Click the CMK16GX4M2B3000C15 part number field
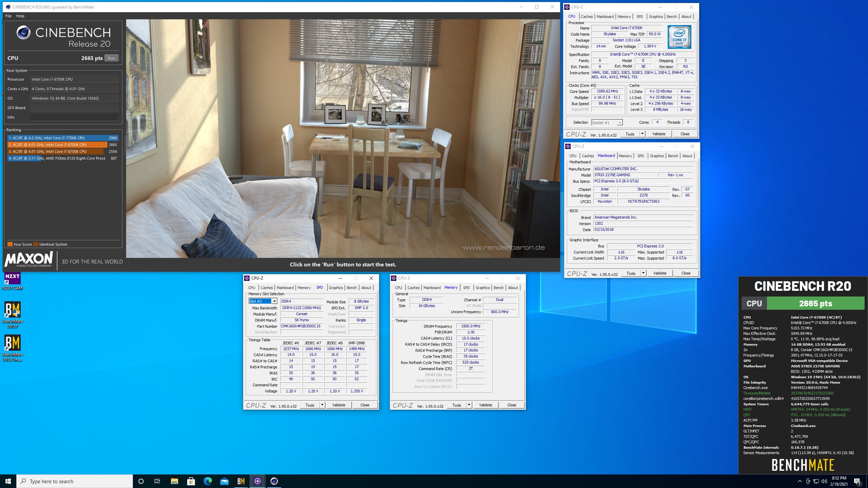 [x=301, y=326]
